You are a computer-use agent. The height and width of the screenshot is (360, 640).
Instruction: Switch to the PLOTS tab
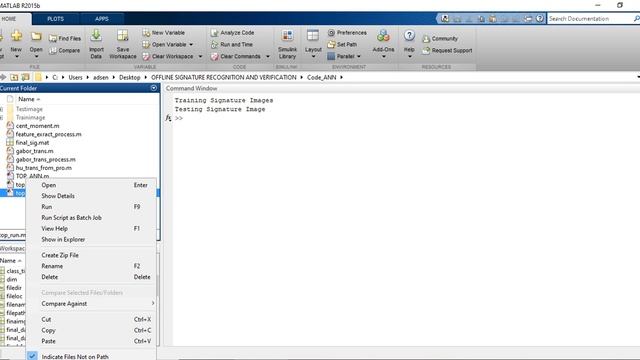click(x=56, y=19)
